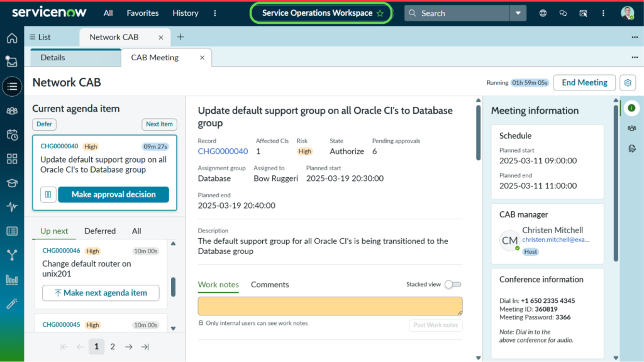Select the green meeting information icon
The image size is (644, 362).
coord(631,108)
